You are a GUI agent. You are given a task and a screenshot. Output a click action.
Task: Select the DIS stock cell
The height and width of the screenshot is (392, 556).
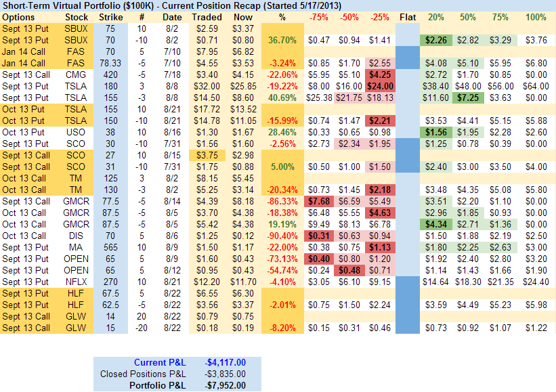click(77, 236)
